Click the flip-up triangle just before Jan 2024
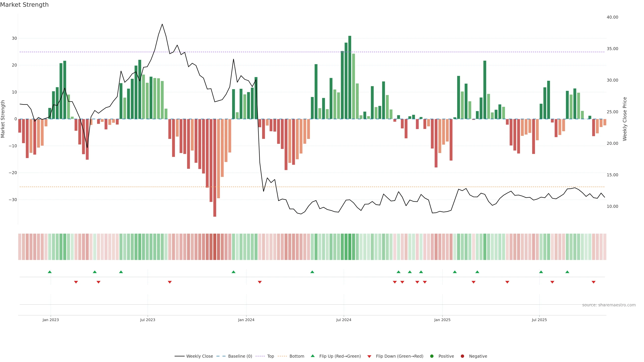 233,272
